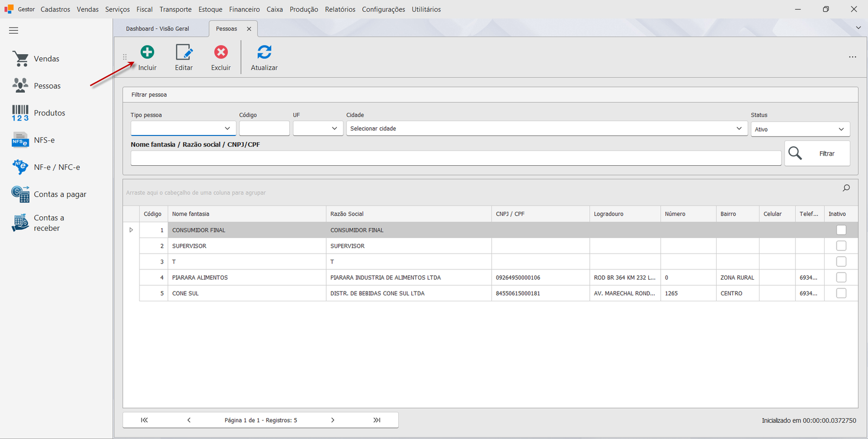868x439 pixels.
Task: Open the Financeiro menu
Action: [x=244, y=9]
